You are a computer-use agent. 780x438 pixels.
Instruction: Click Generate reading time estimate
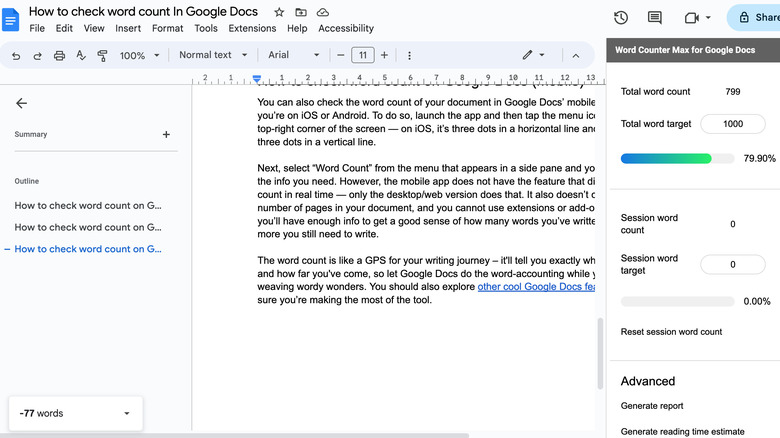682,432
